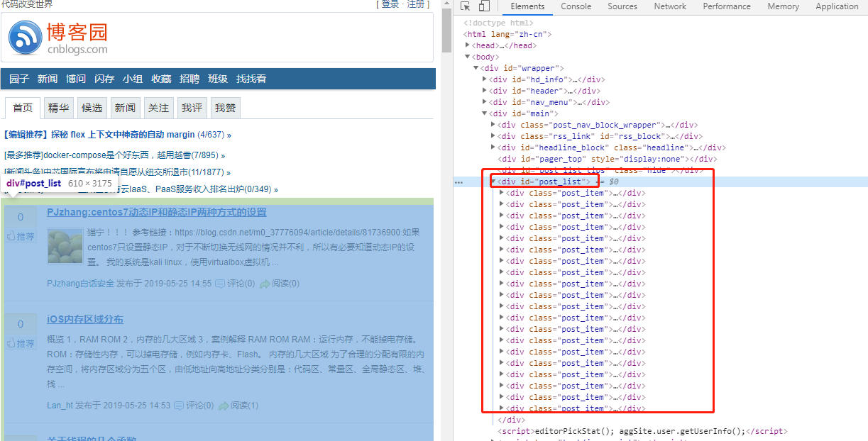Click the read arrow icon on Lan_ht post
Screen dimensions: 868x441
[224, 406]
